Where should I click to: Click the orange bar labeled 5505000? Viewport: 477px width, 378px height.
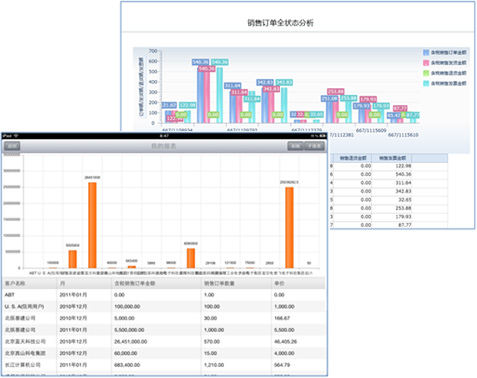[x=73, y=259]
